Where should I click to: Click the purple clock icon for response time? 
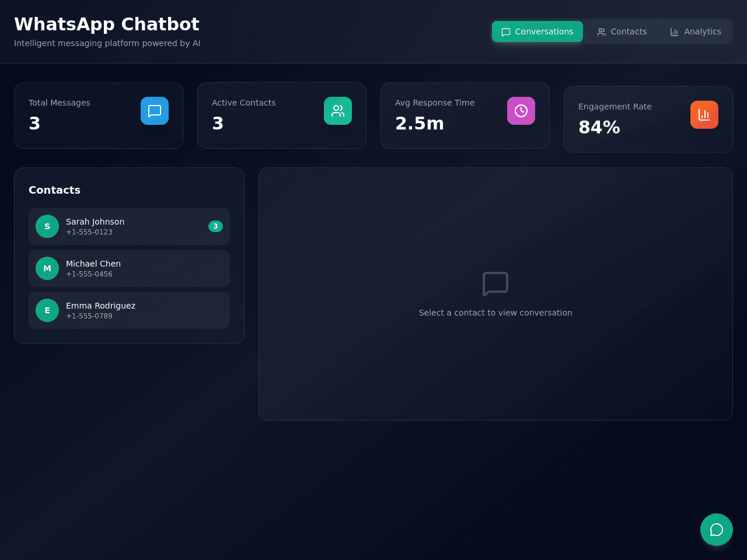pos(521,111)
